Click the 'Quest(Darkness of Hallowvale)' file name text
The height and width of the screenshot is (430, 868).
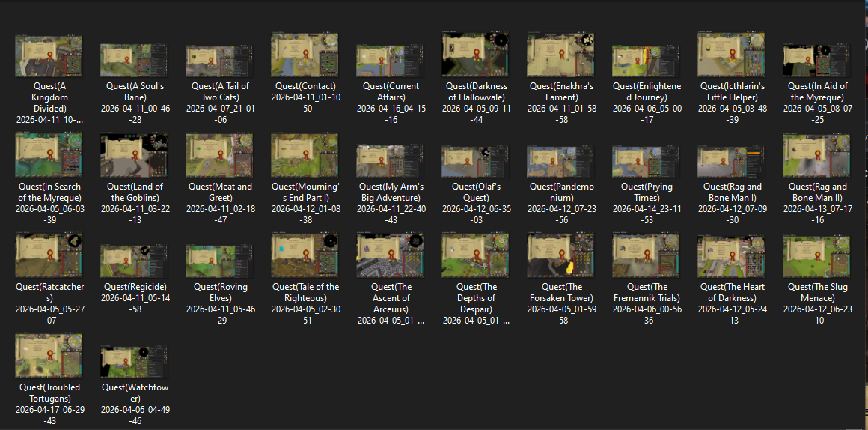475,91
